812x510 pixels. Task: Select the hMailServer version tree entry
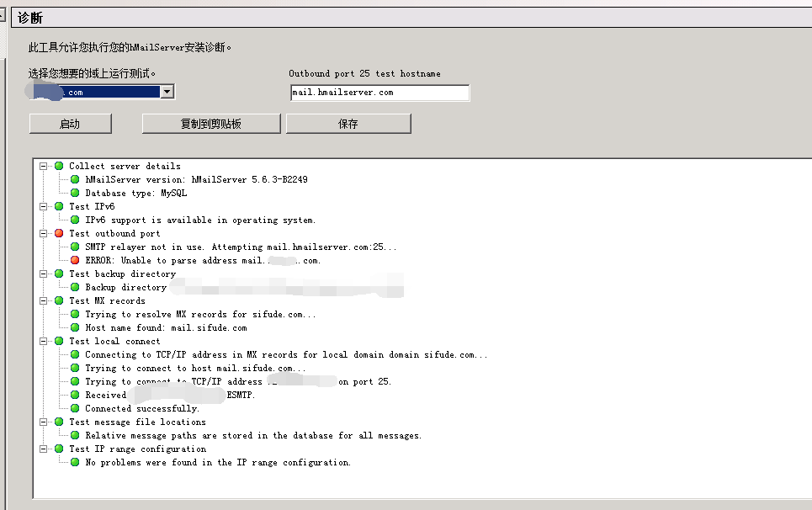coord(195,179)
